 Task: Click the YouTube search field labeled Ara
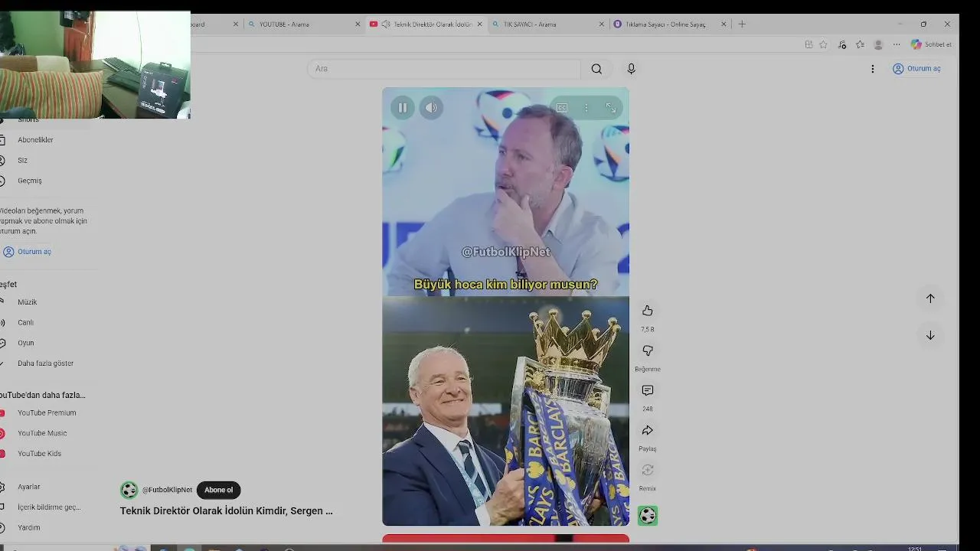(444, 69)
